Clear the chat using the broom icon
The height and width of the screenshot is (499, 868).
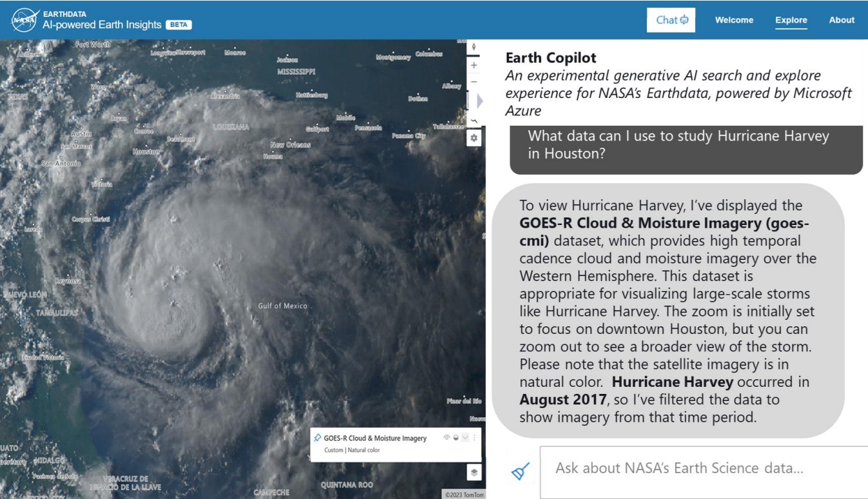[x=520, y=472]
